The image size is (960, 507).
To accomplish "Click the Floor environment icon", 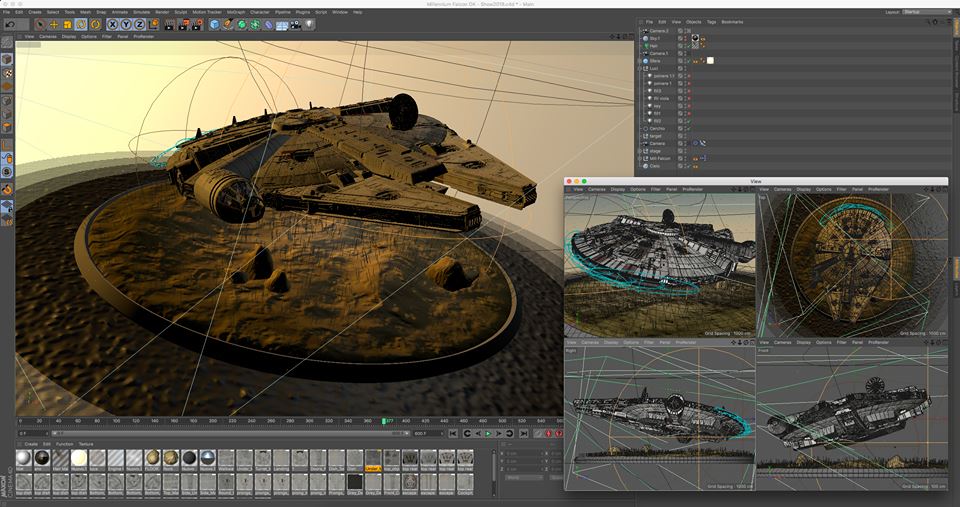I will coord(282,24).
